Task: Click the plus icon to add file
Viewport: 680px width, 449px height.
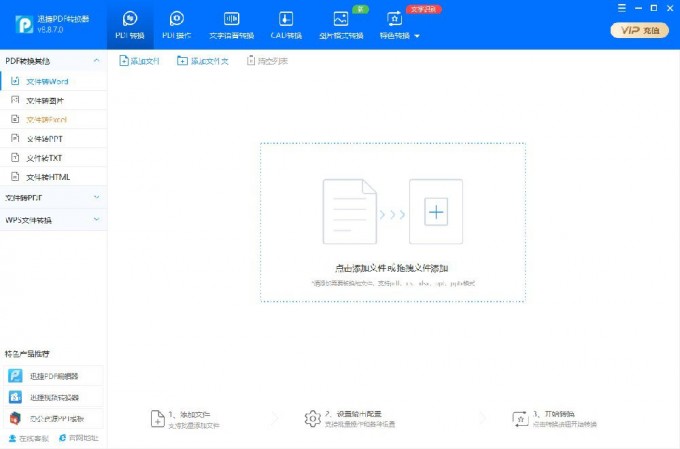Action: (435, 212)
